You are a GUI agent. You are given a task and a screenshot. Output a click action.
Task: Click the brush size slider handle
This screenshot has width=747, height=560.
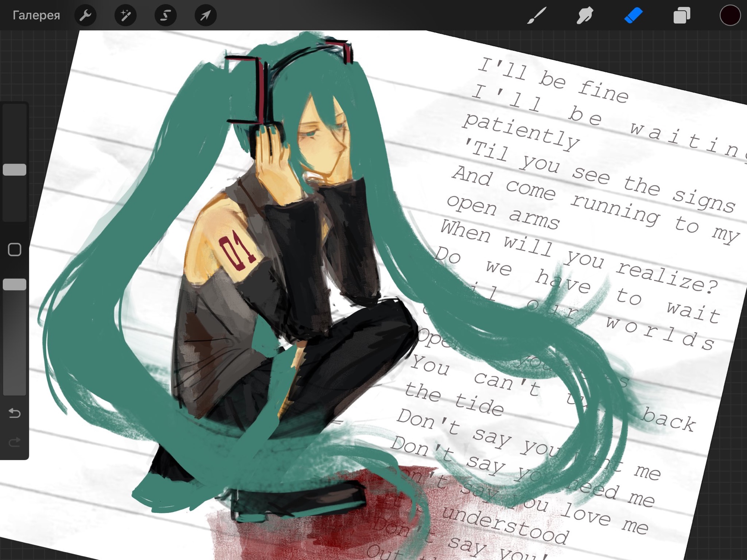point(15,170)
